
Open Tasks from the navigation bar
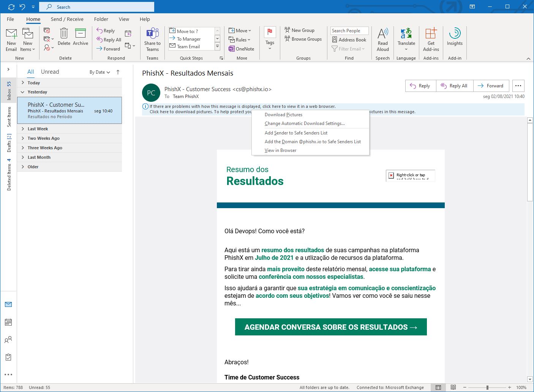pyautogui.click(x=8, y=357)
